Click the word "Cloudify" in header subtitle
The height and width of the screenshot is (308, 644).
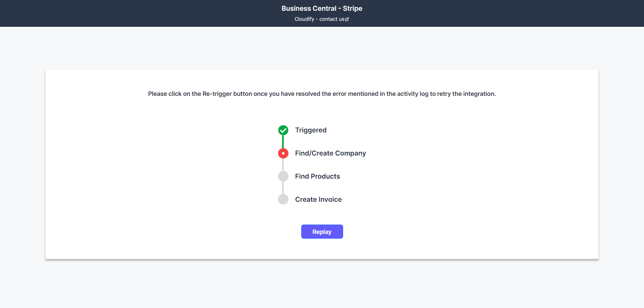(x=304, y=19)
